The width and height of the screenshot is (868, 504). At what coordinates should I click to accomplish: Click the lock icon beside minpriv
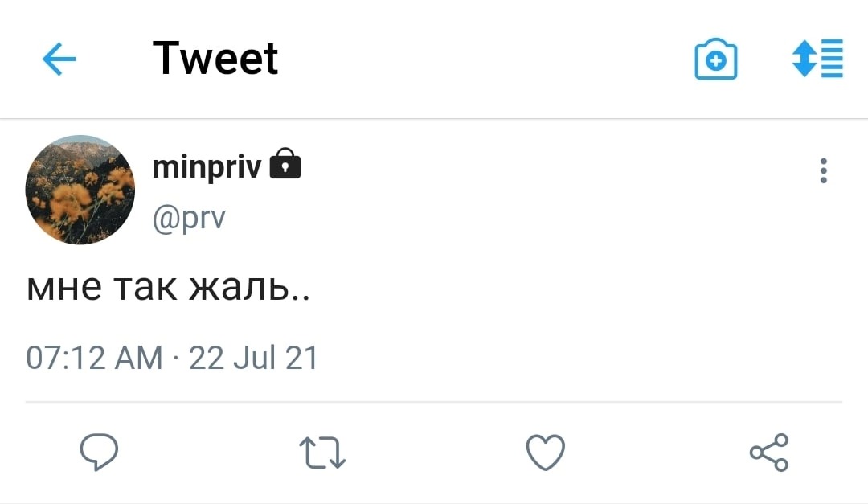point(285,164)
